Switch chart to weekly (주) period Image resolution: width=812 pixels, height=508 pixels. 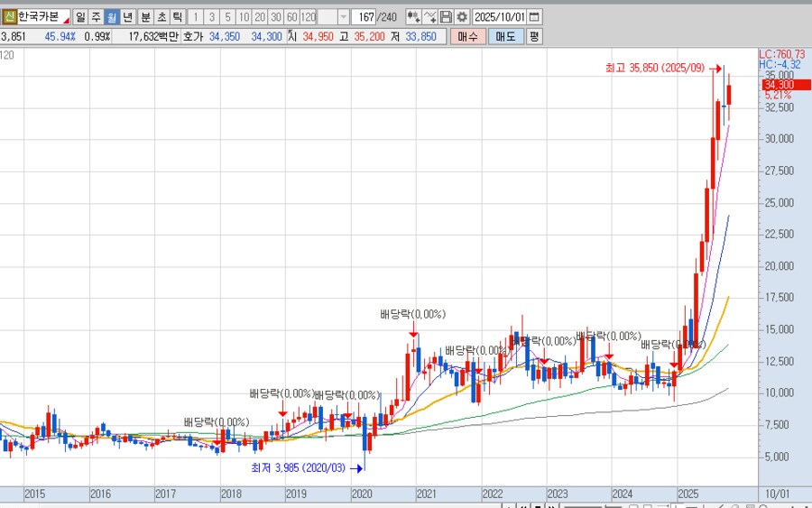click(96, 17)
